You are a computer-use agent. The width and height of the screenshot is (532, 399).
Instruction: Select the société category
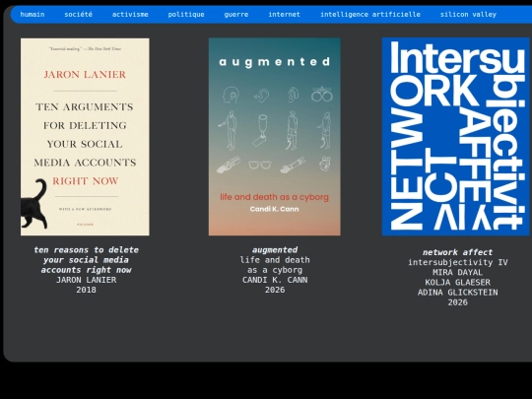pos(79,14)
